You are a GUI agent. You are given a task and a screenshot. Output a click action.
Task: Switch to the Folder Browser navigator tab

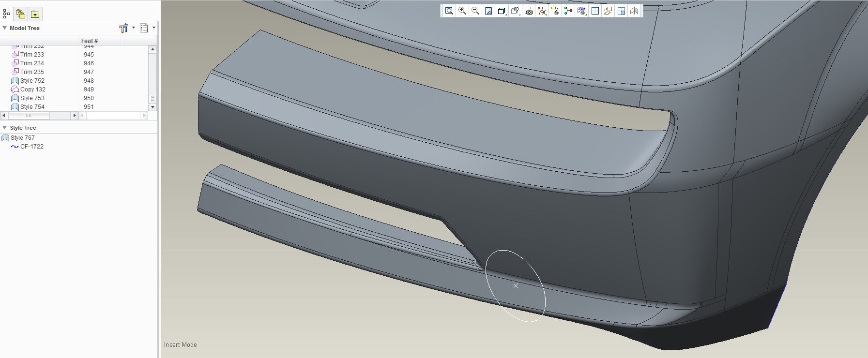[x=20, y=14]
